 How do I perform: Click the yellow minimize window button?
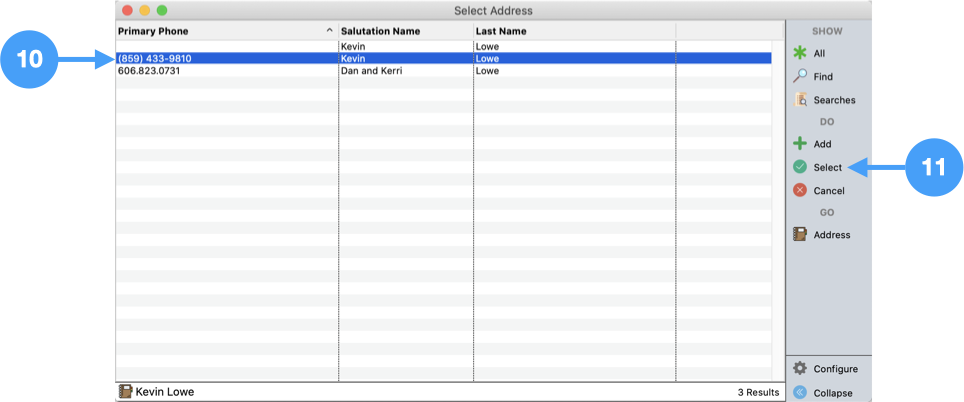coord(144,10)
